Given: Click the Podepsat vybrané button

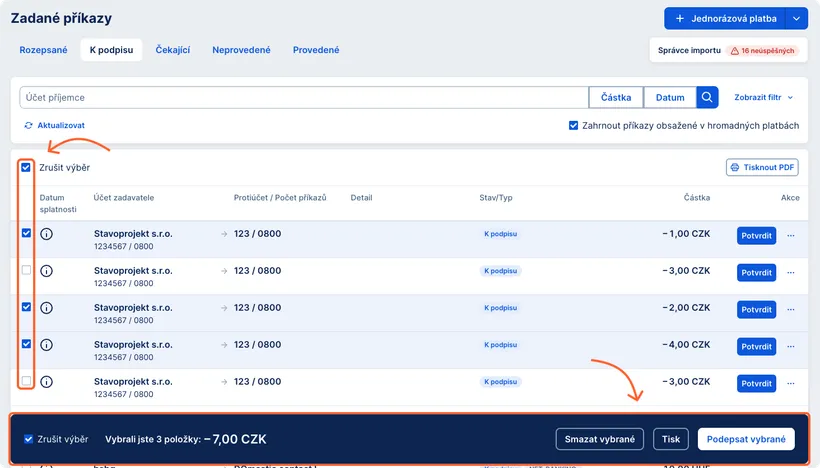Looking at the screenshot, I should (x=745, y=439).
